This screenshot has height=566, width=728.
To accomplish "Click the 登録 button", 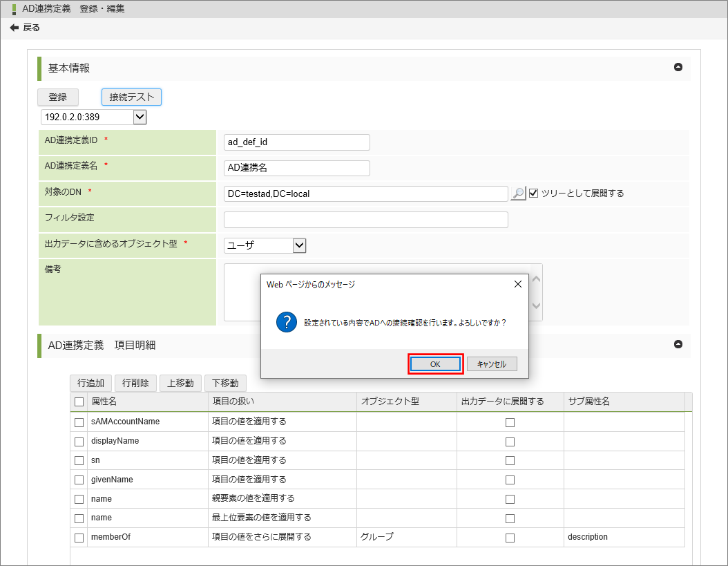I will point(57,97).
